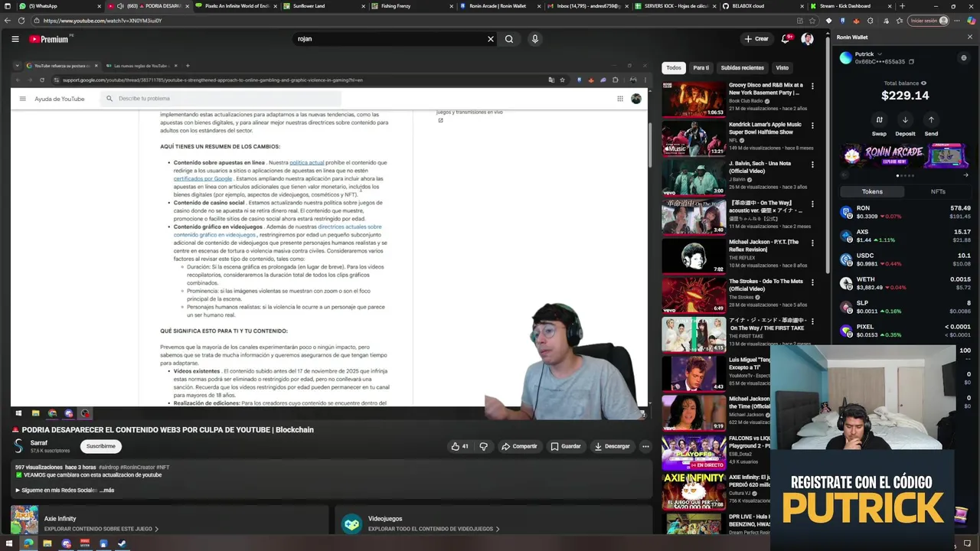Dislike the video

(x=483, y=446)
